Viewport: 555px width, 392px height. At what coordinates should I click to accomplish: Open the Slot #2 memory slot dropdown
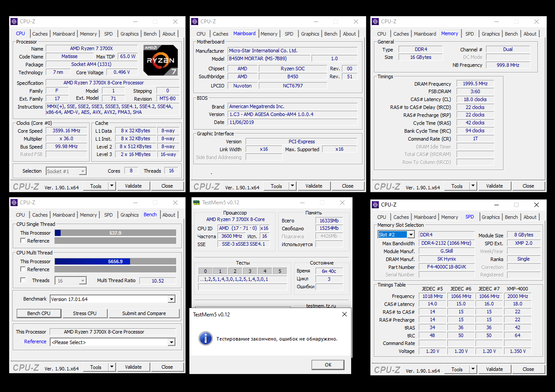[410, 235]
